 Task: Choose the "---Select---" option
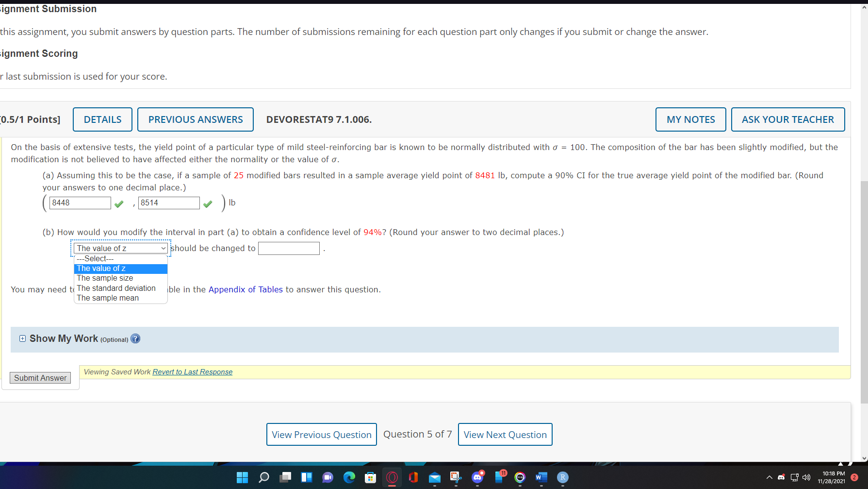[x=94, y=258]
